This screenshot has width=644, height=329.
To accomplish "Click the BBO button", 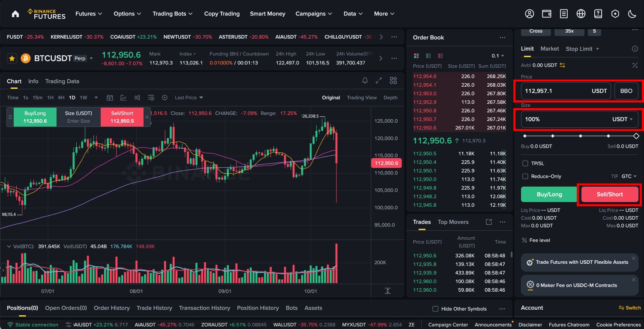I will pyautogui.click(x=626, y=91).
